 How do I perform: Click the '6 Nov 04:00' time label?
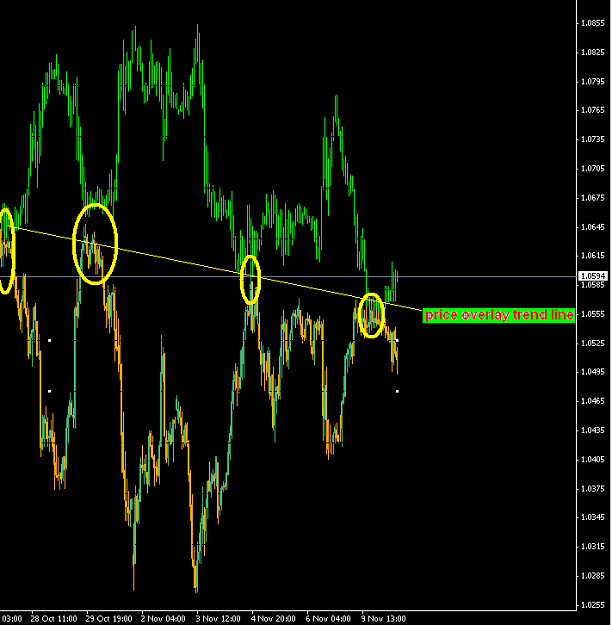(328, 619)
